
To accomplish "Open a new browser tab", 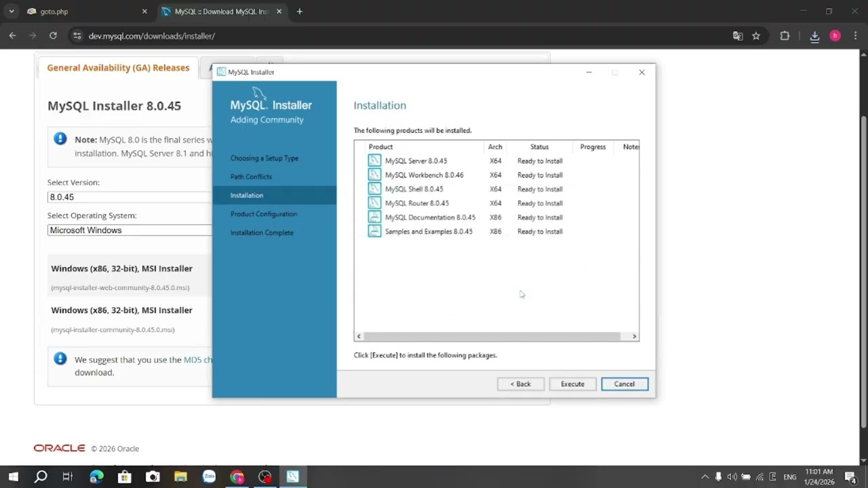I will [299, 12].
